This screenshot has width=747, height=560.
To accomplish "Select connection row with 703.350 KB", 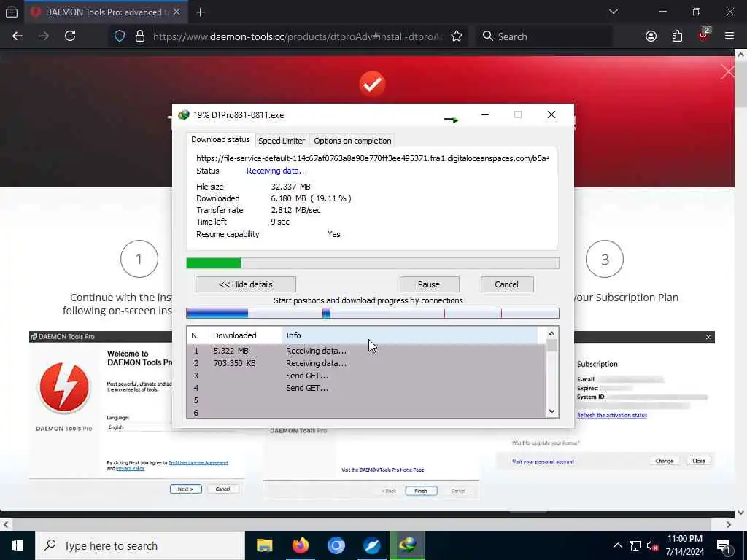I will [x=366, y=363].
